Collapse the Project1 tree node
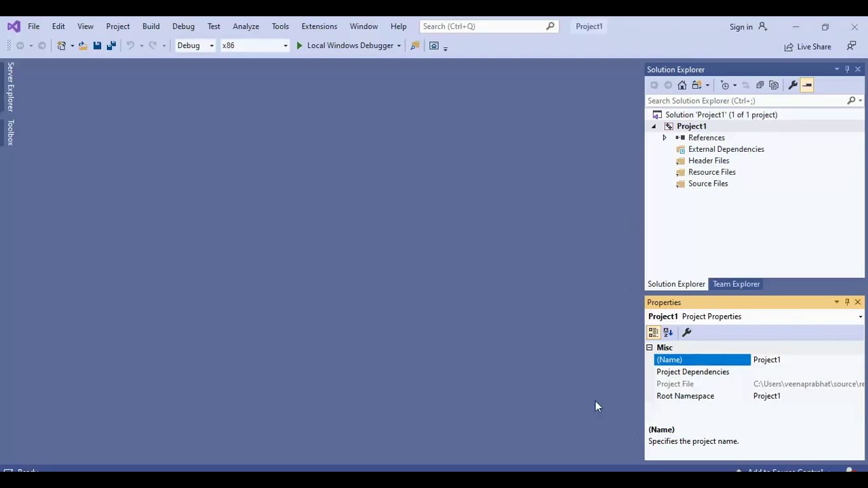The width and height of the screenshot is (868, 488). [654, 127]
